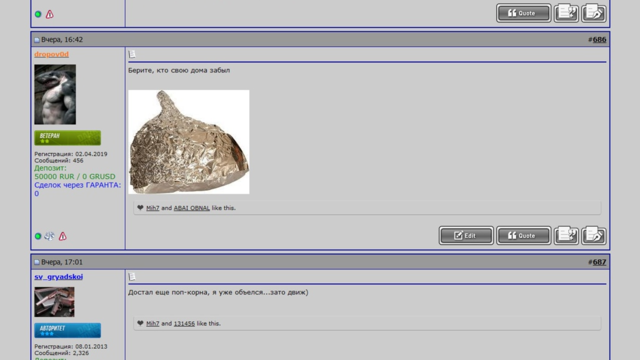This screenshot has width=640, height=360.
Task: Open permalink #687
Action: (x=599, y=262)
